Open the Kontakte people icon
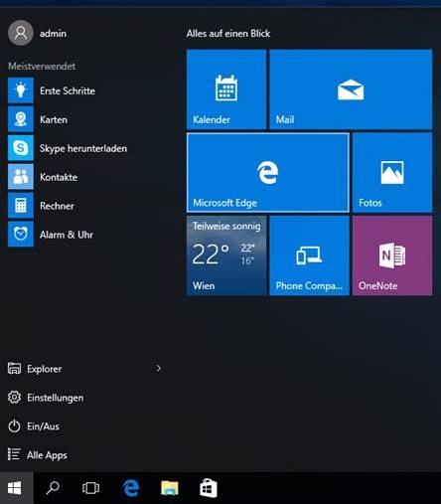The image size is (441, 504). (x=21, y=177)
